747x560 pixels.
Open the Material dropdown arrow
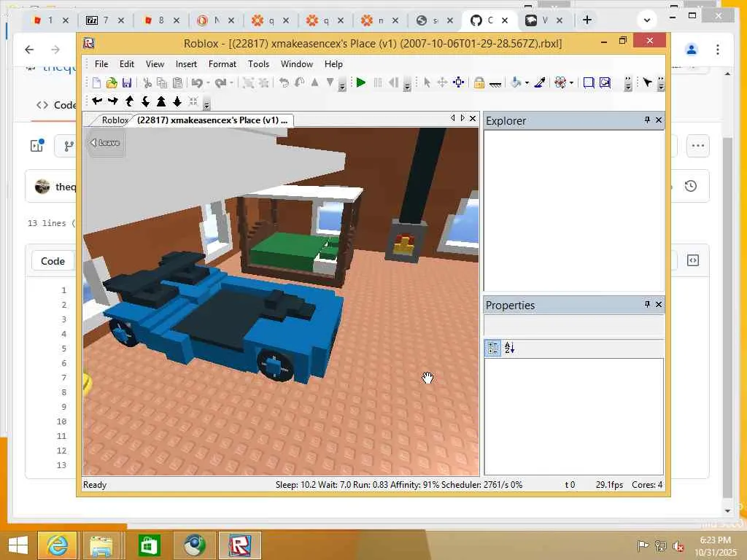coord(571,83)
